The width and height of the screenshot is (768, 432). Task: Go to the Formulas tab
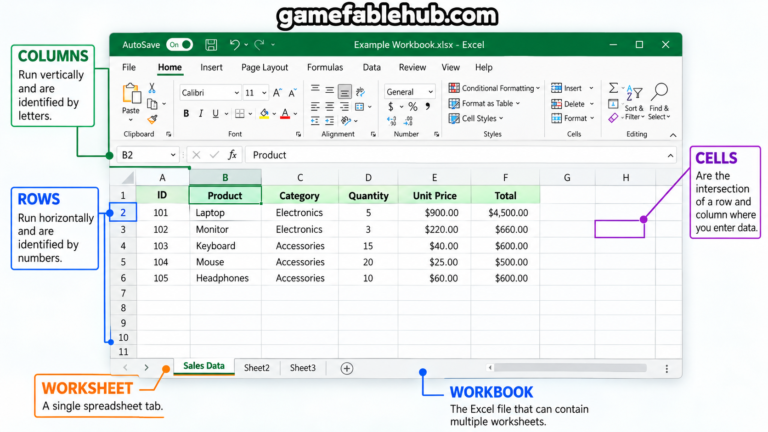[x=325, y=68]
